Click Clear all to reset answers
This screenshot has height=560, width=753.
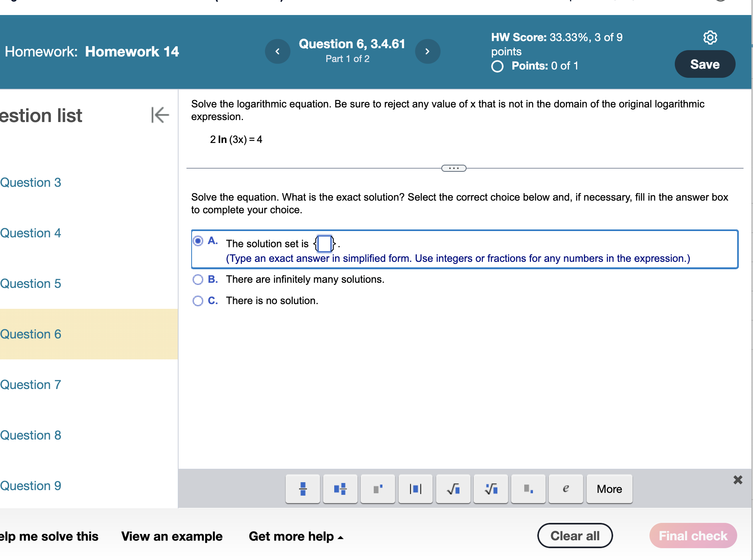click(575, 536)
